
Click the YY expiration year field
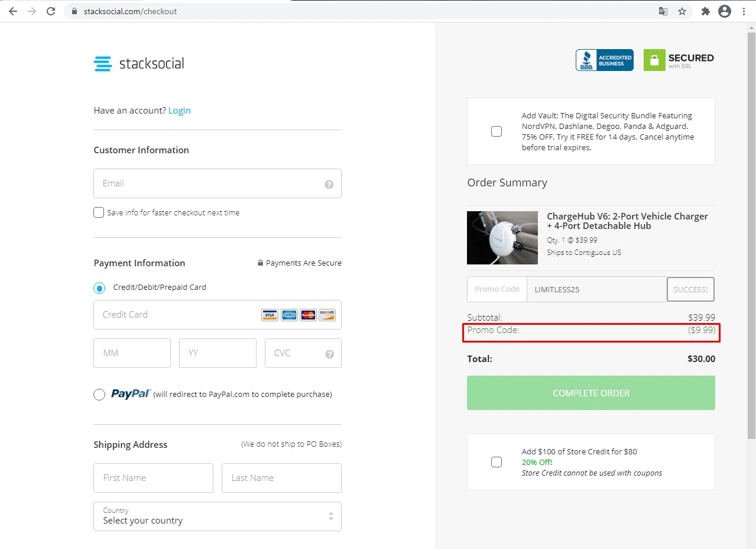[x=218, y=353]
